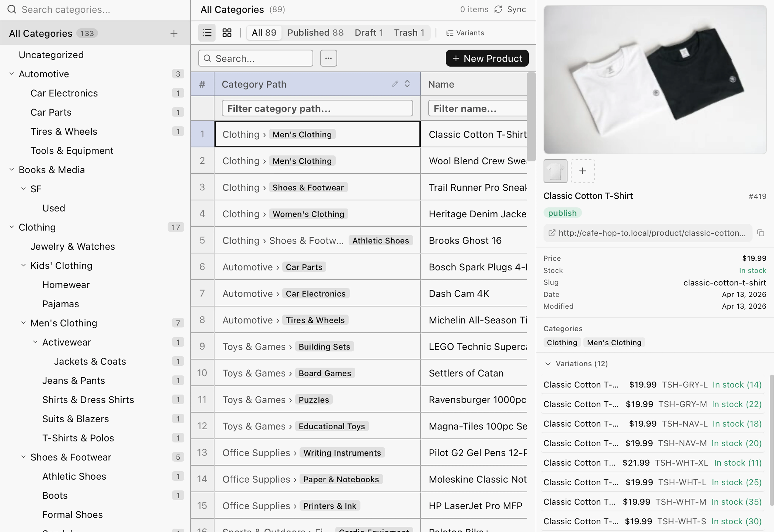Focus the products Search field

click(256, 58)
